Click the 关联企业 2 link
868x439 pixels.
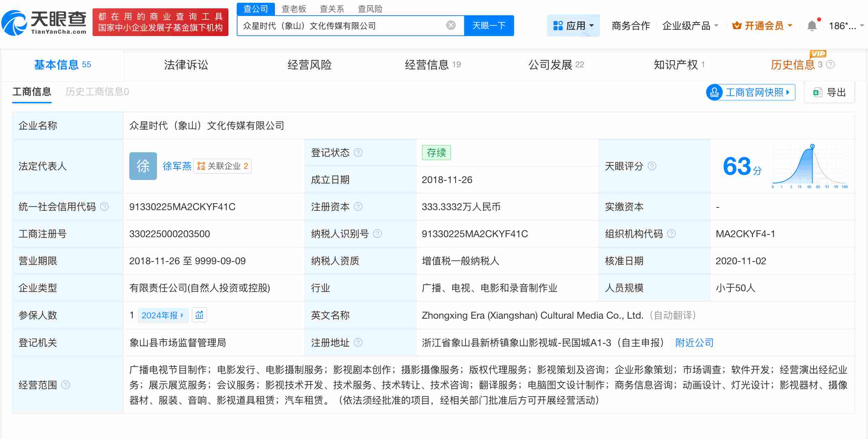coord(222,166)
